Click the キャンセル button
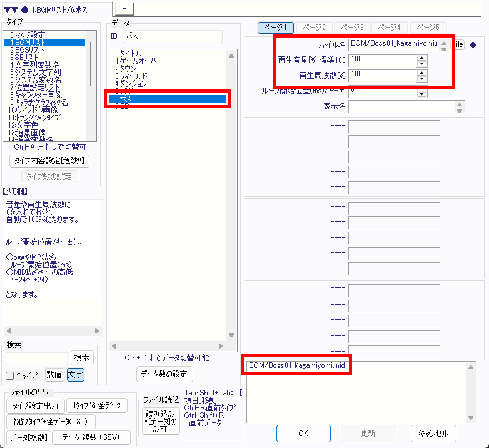This screenshot has height=448, width=489. click(x=433, y=433)
